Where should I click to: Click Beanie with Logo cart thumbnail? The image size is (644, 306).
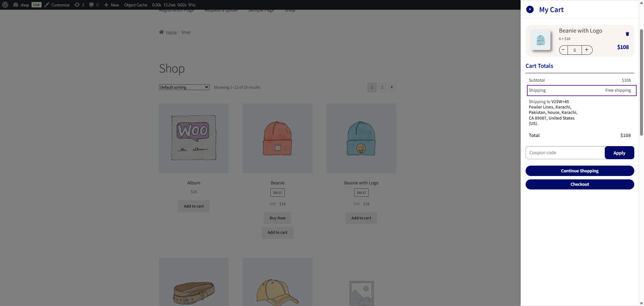coord(540,40)
